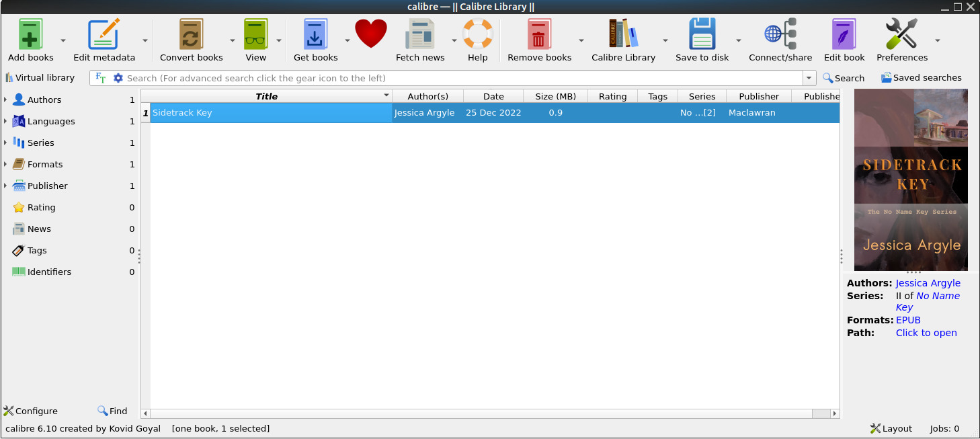Open the Add books dropdown arrow
The image size is (980, 439).
tap(63, 40)
